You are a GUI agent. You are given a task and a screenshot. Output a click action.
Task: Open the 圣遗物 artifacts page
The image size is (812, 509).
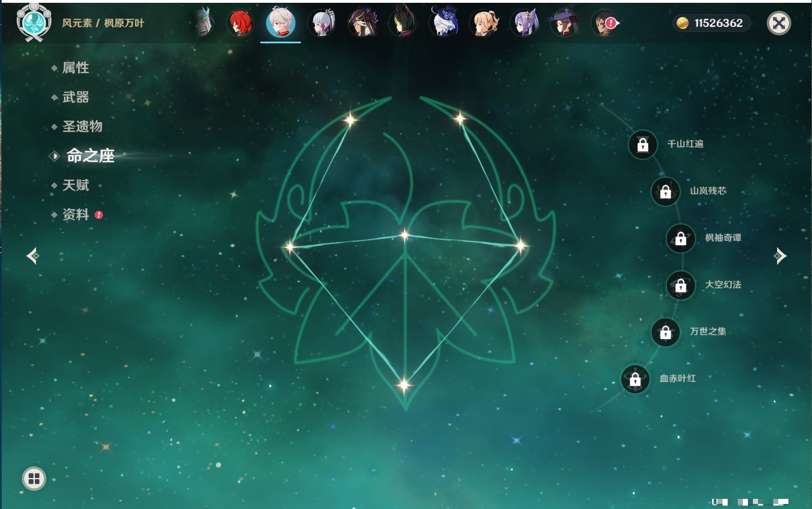(82, 127)
